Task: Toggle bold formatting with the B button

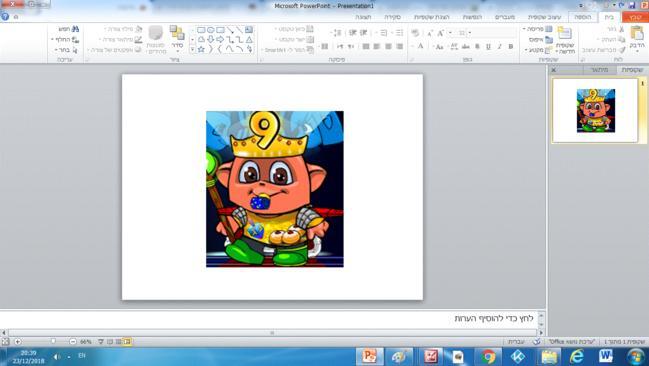Action: click(x=511, y=46)
